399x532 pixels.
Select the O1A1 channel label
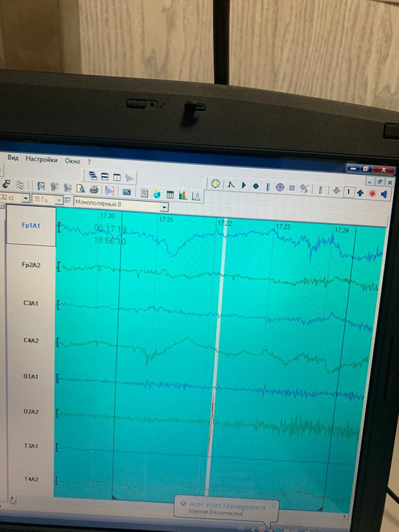[x=31, y=376]
